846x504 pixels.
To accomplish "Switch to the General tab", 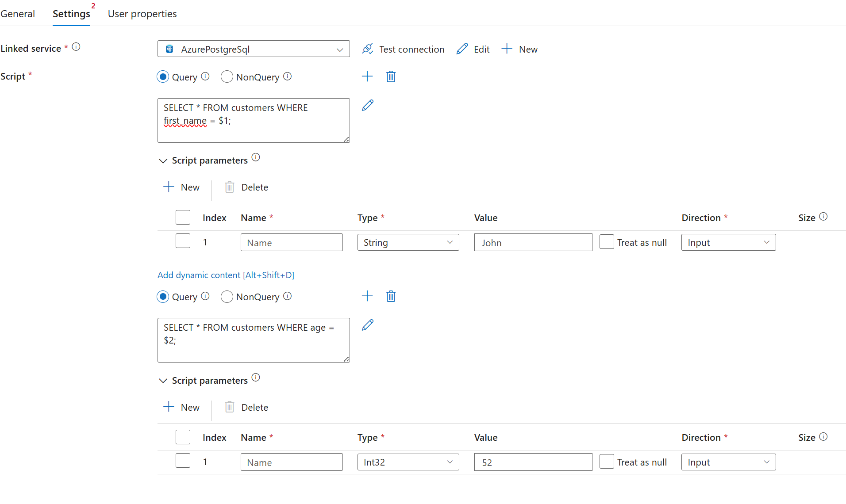I will point(18,14).
